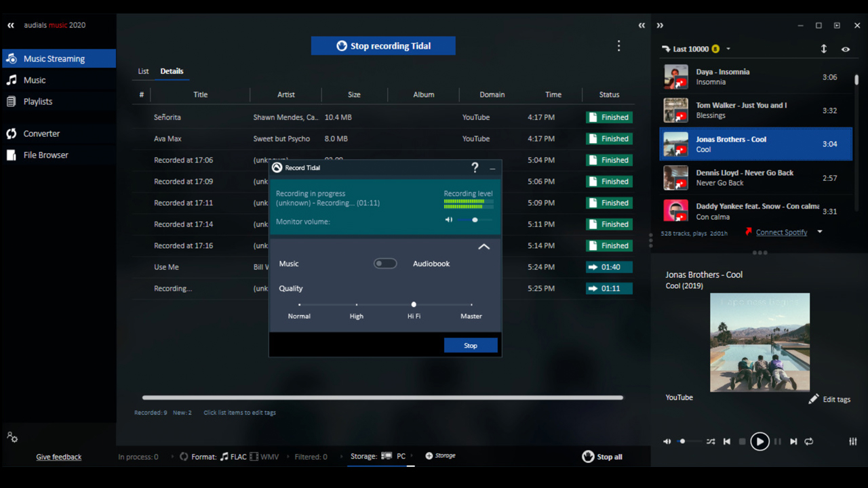This screenshot has height=488, width=868.
Task: Click the Give feedback link
Action: click(59, 457)
